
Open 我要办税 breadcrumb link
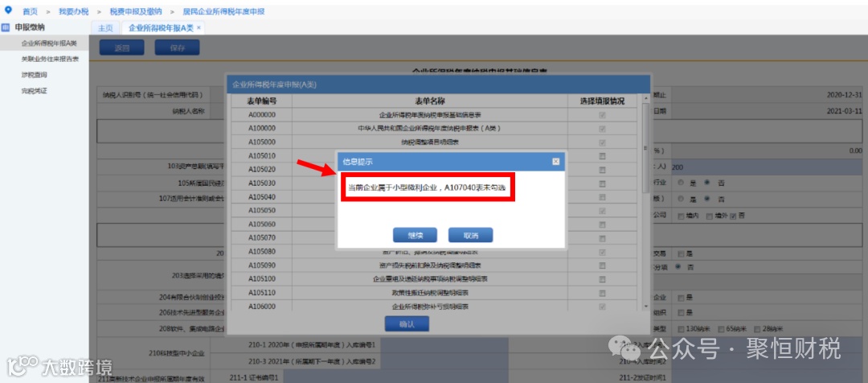click(74, 11)
